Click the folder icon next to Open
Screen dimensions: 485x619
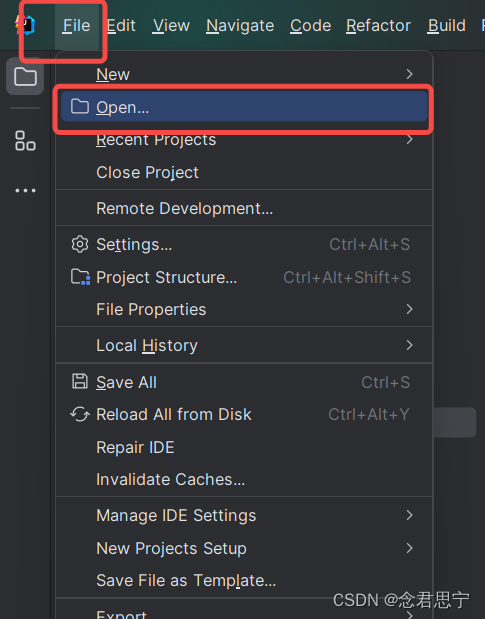coord(80,107)
